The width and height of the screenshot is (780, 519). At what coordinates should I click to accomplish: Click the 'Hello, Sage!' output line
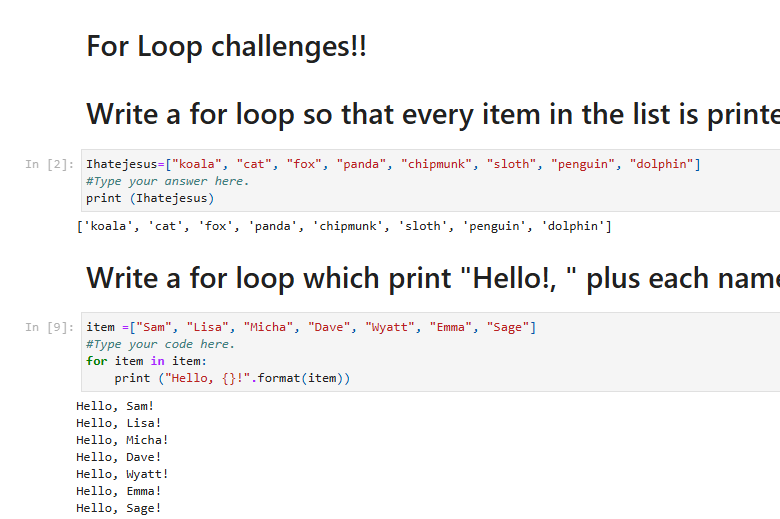click(x=118, y=508)
